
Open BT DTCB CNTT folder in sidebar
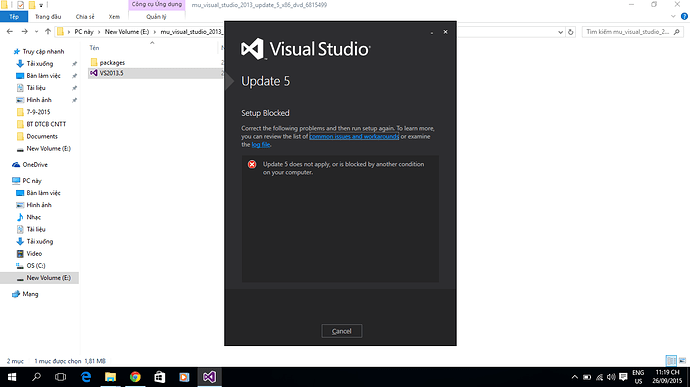46,124
